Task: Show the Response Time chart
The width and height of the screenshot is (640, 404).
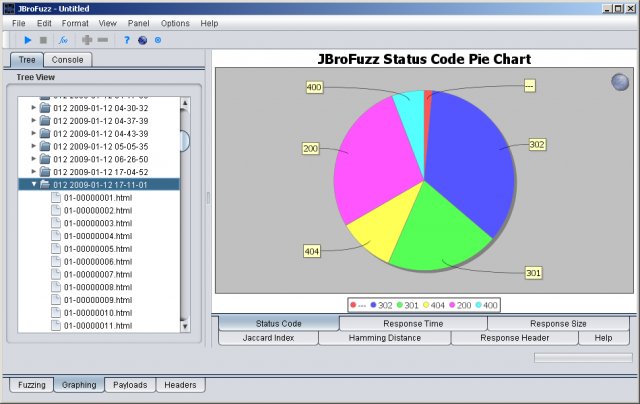Action: point(413,324)
